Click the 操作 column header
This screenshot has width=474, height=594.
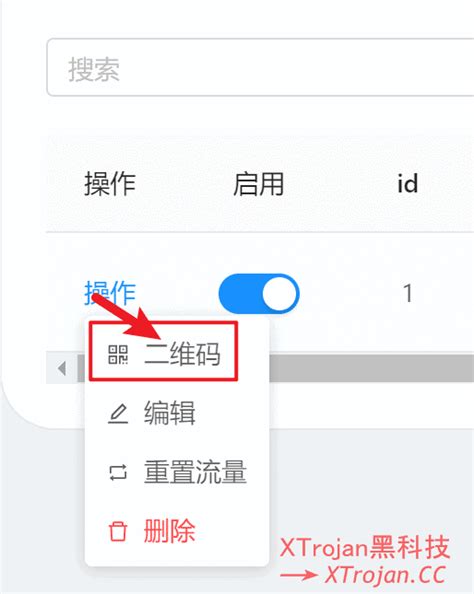(x=110, y=184)
